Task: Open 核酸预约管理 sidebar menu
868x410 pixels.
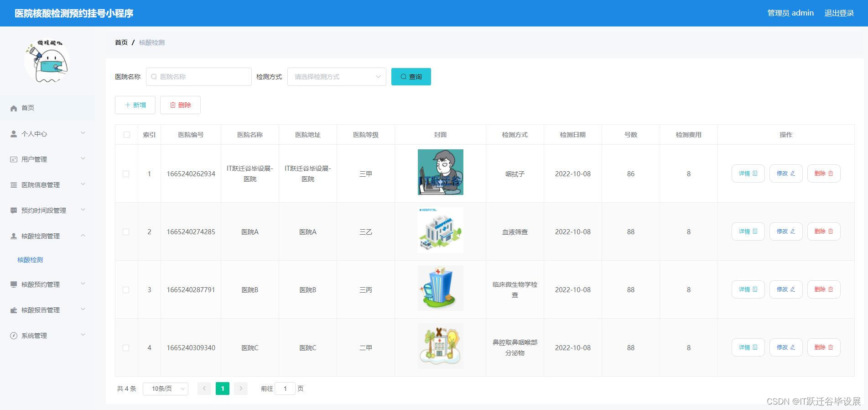Action: [47, 284]
